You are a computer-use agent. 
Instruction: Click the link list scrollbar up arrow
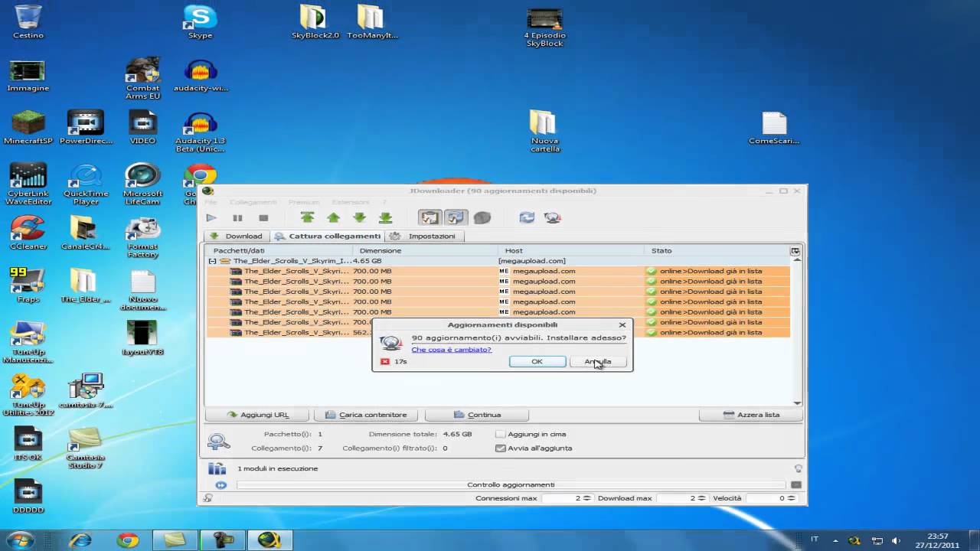(797, 259)
